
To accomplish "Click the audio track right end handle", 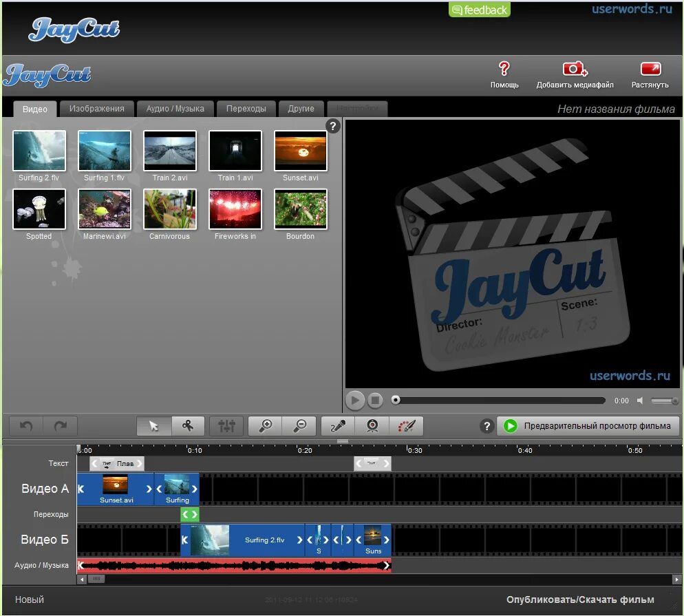I will tap(387, 565).
